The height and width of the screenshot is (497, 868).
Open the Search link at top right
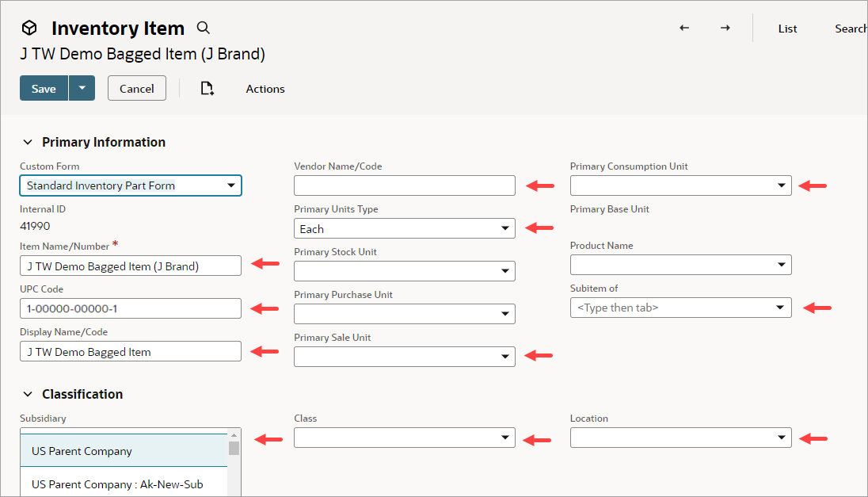click(x=851, y=29)
